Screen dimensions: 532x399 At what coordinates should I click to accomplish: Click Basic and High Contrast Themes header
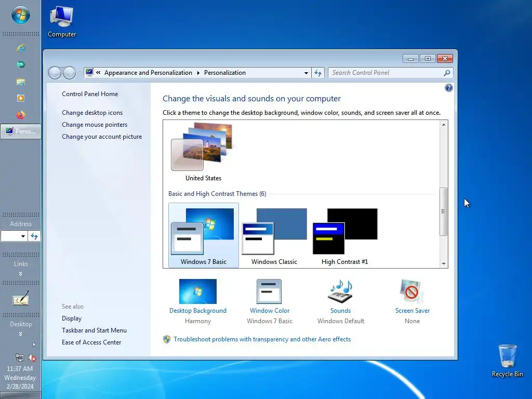[217, 194]
